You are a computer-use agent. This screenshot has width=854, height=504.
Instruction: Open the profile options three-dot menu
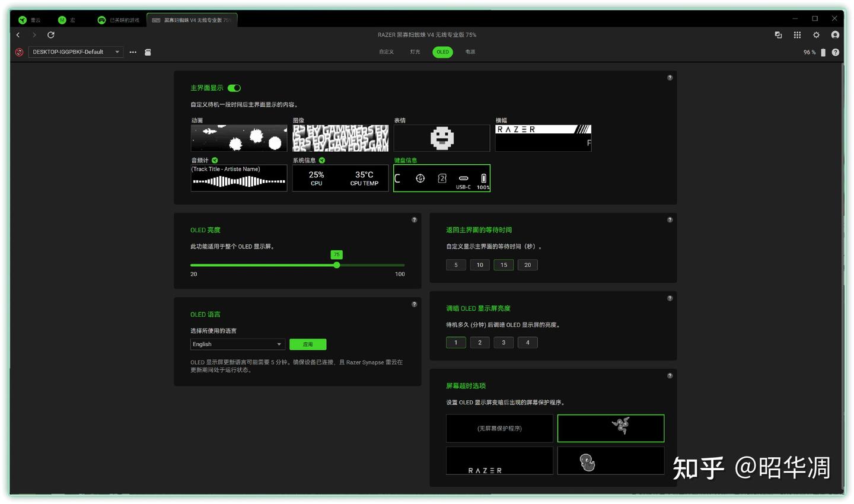(x=133, y=52)
